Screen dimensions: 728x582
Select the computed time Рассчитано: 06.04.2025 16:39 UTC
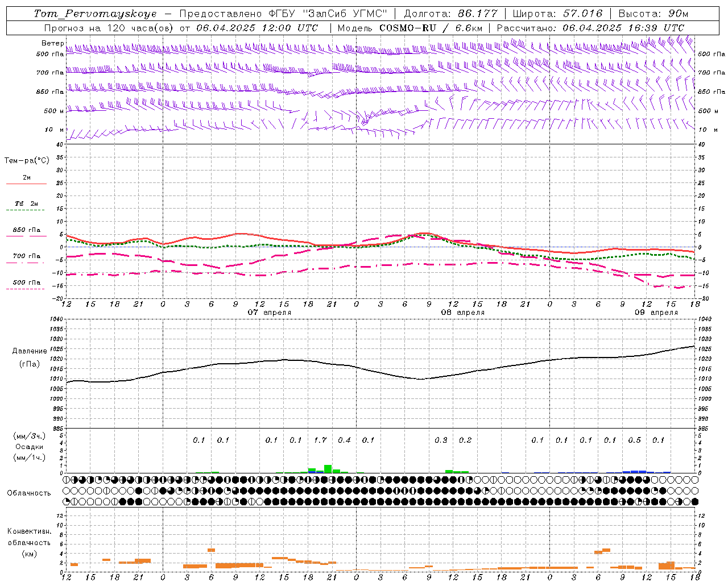point(590,28)
